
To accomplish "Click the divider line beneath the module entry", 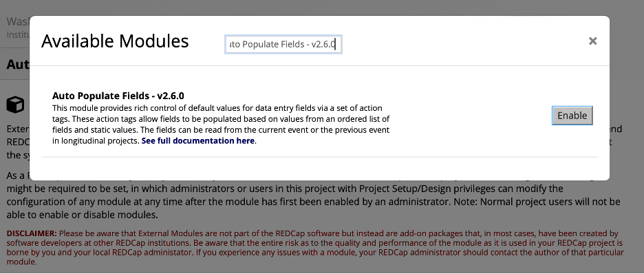I will (x=319, y=157).
